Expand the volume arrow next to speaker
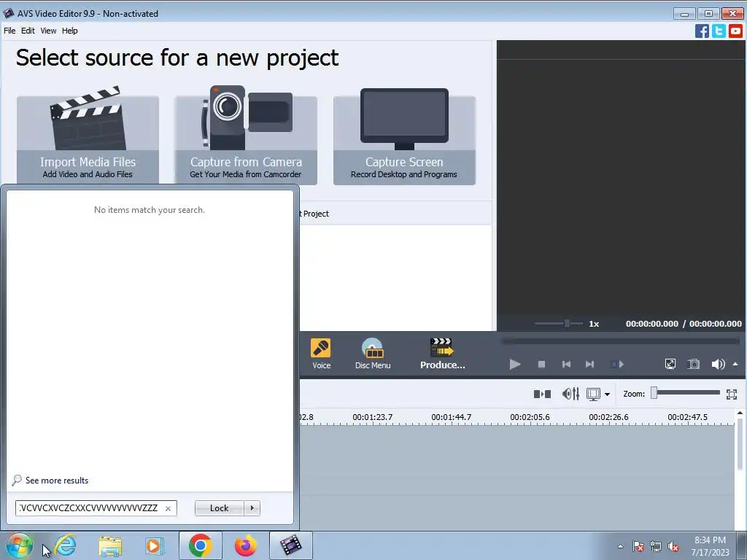 pos(735,364)
